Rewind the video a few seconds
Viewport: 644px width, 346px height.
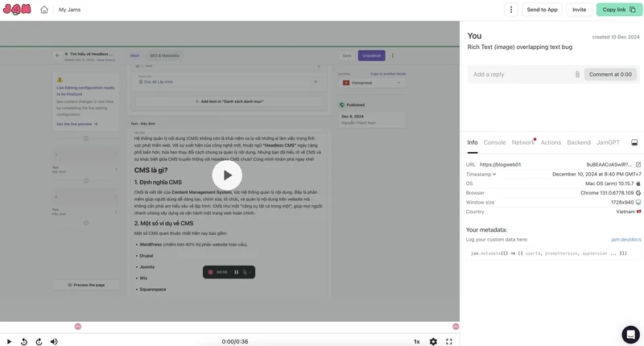pyautogui.click(x=24, y=341)
